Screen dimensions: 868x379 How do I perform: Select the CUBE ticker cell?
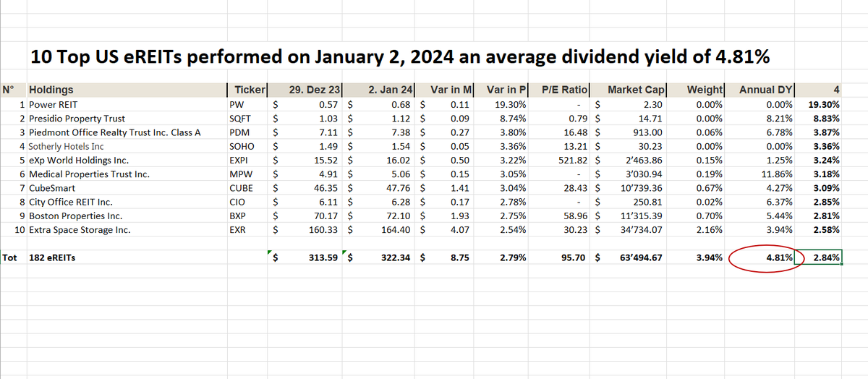(x=247, y=188)
